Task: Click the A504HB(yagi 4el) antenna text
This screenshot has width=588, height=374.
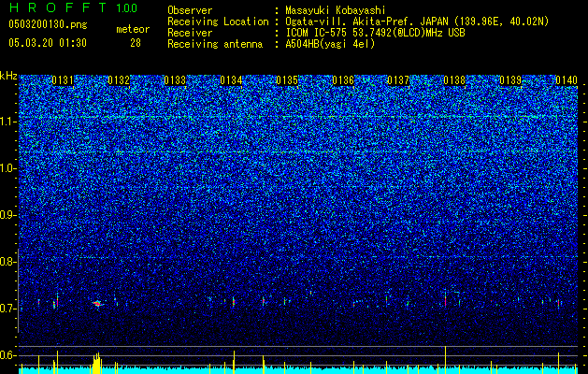Action: [330, 44]
